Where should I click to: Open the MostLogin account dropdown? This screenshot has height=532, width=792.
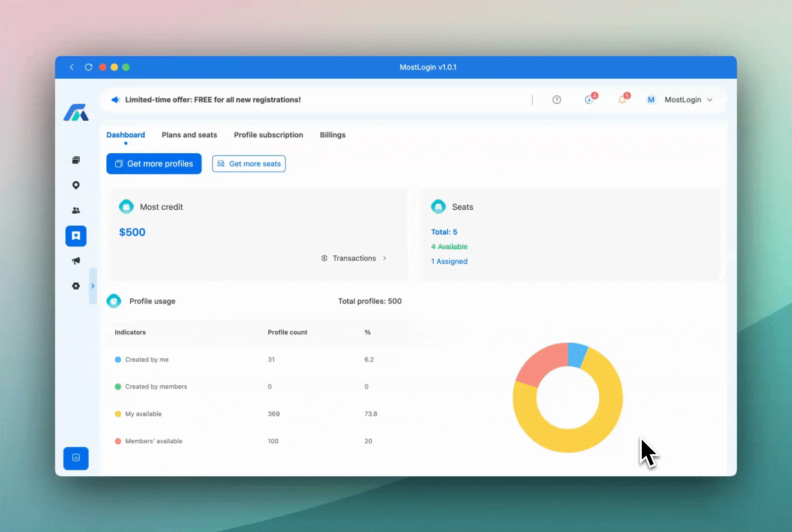pyautogui.click(x=689, y=100)
